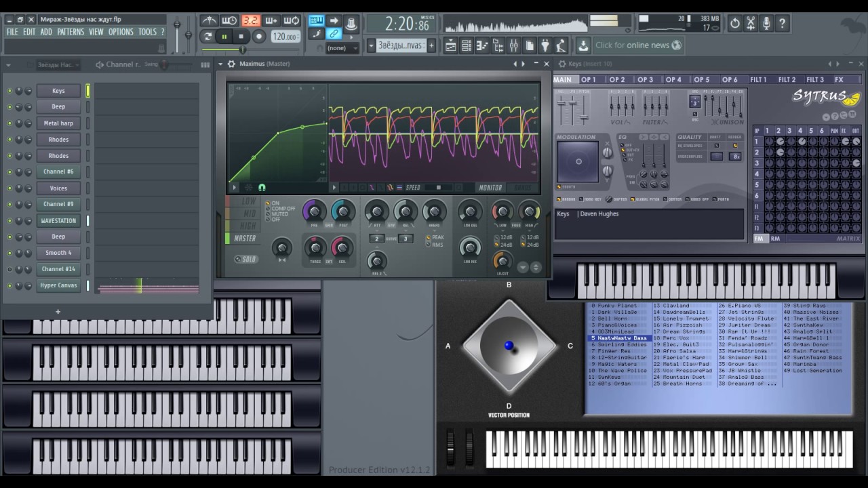Toggle typing keyboard to piano icon
Viewport: 868px width, 488px height.
coord(317,20)
